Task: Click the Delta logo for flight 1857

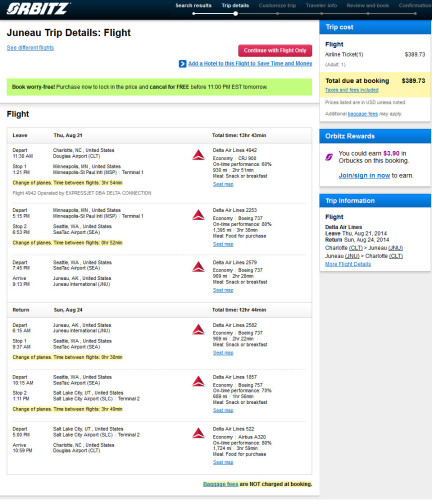Action: click(198, 382)
